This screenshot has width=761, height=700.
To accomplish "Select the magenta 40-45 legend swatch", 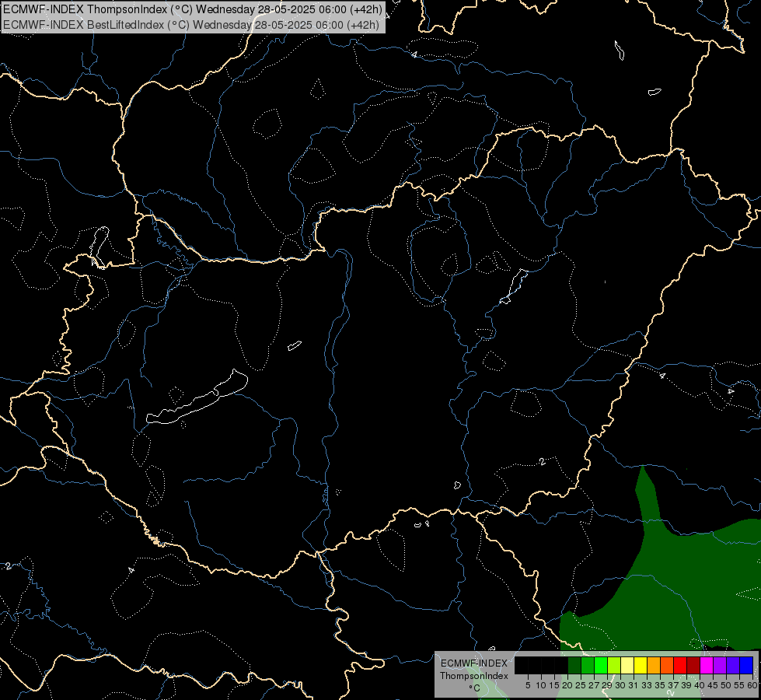I will tap(707, 665).
